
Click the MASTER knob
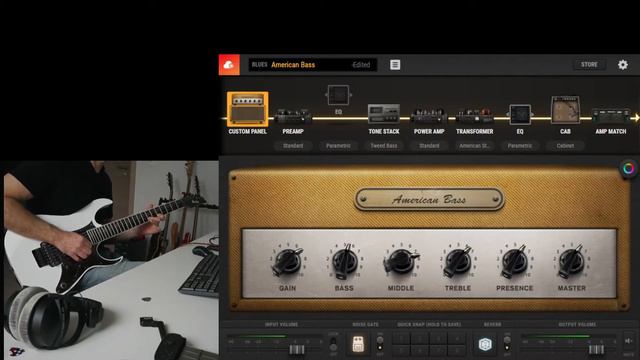click(x=571, y=261)
